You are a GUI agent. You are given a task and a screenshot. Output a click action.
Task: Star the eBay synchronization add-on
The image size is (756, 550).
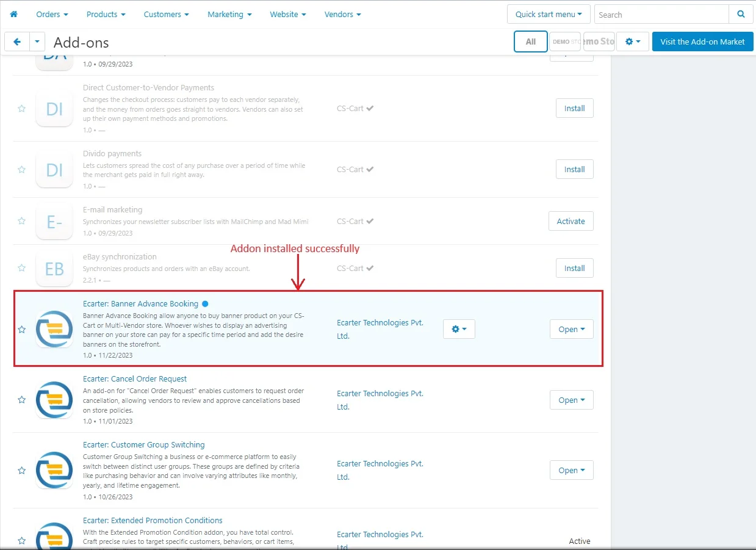22,268
